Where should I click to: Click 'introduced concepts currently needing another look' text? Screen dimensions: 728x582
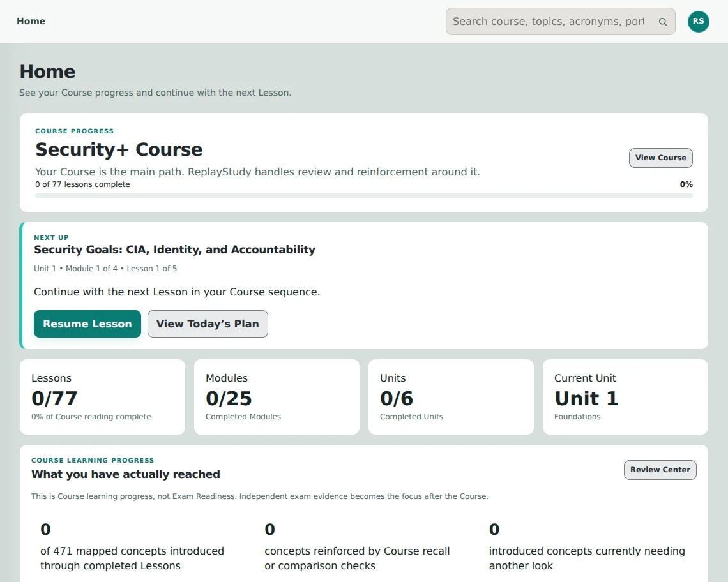pos(587,558)
